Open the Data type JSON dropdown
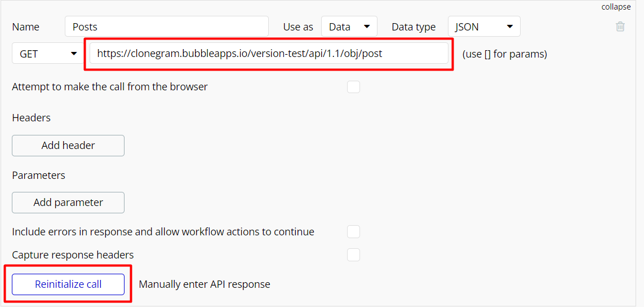Viewport: 644px width, 307px height. [x=484, y=27]
